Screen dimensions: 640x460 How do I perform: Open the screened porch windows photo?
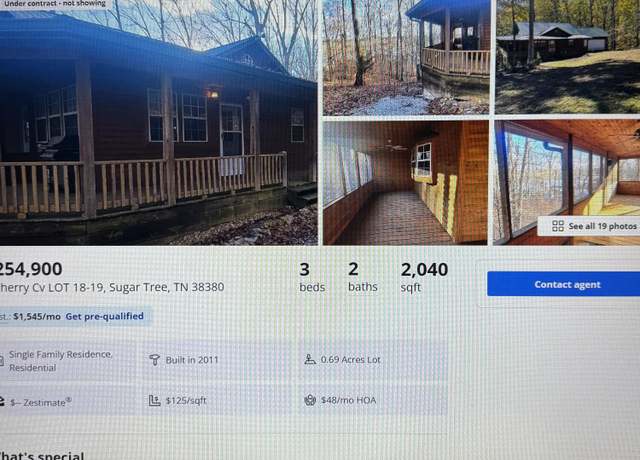tap(567, 182)
